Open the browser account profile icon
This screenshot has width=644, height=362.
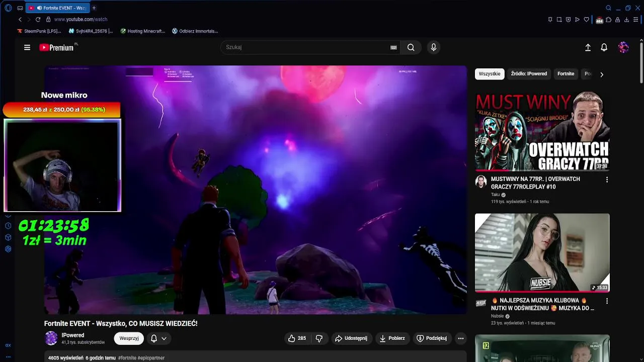coord(617,20)
